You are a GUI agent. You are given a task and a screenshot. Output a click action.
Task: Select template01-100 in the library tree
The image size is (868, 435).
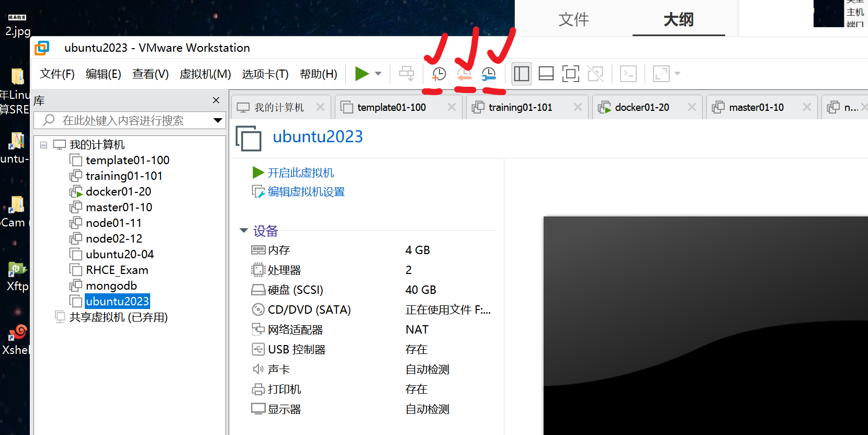128,161
